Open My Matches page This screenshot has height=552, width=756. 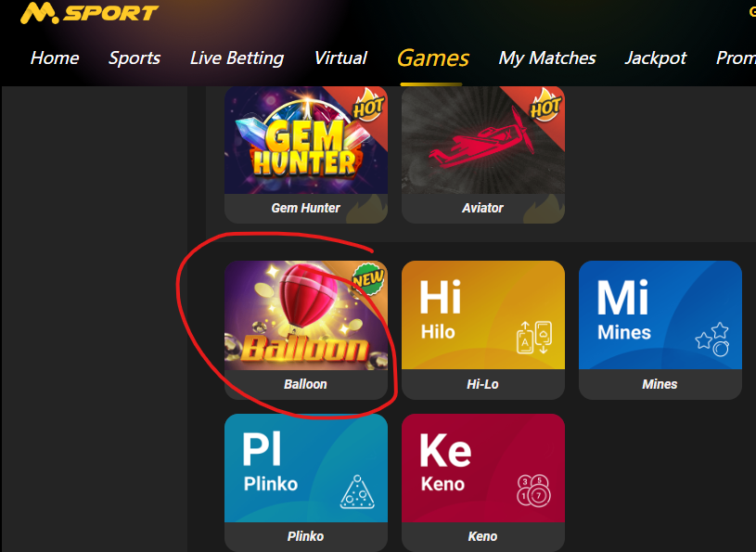pyautogui.click(x=547, y=58)
